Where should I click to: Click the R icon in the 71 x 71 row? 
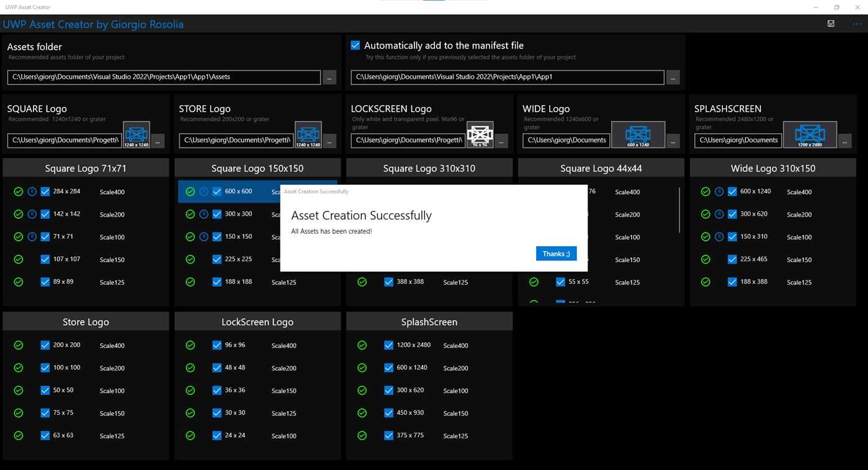[32, 237]
